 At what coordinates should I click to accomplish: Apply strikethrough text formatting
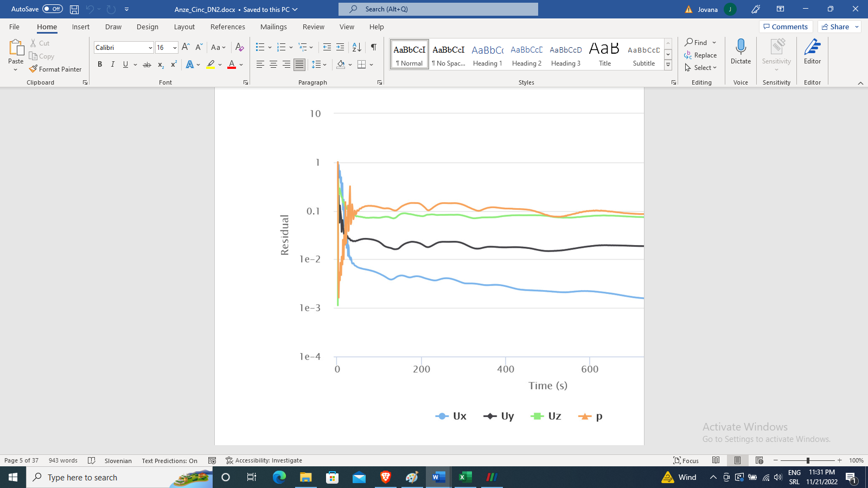point(146,65)
